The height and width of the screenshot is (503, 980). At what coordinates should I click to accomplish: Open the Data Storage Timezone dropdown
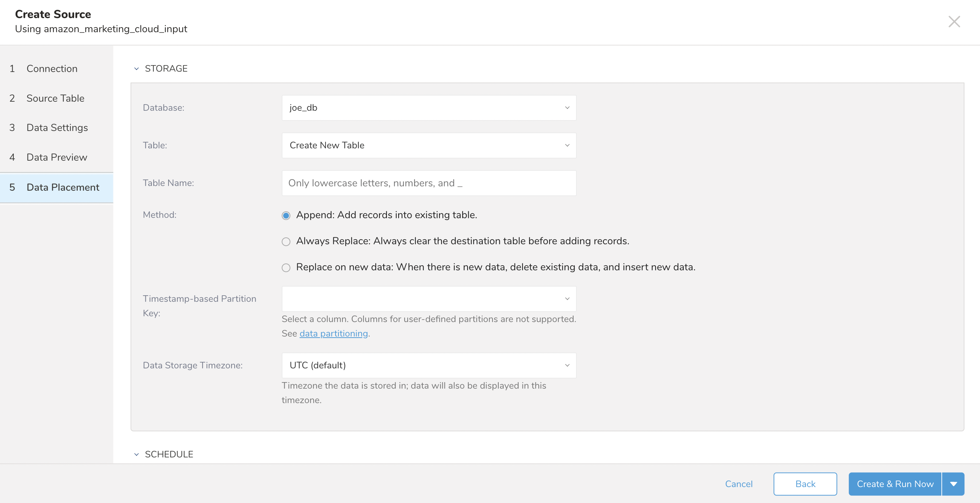point(429,365)
